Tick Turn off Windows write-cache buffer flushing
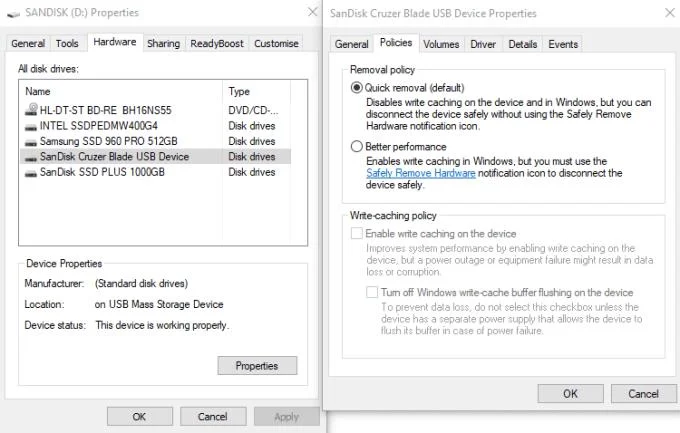This screenshot has width=680, height=433. [x=372, y=292]
